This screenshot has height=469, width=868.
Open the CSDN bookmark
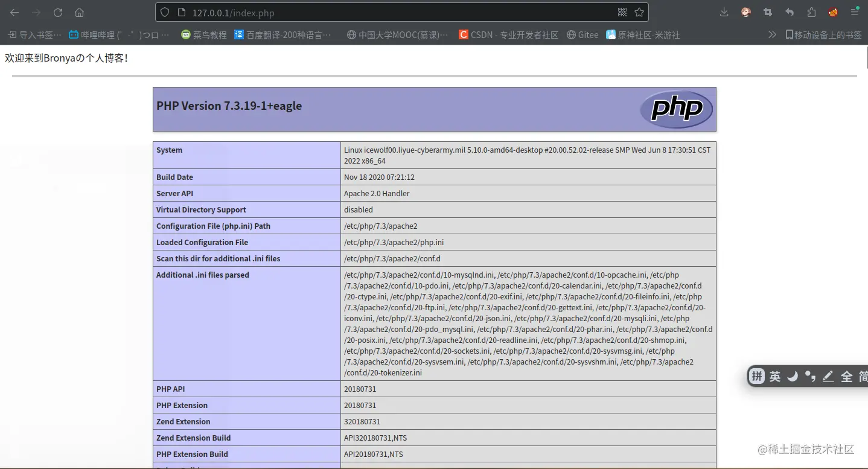tap(508, 35)
